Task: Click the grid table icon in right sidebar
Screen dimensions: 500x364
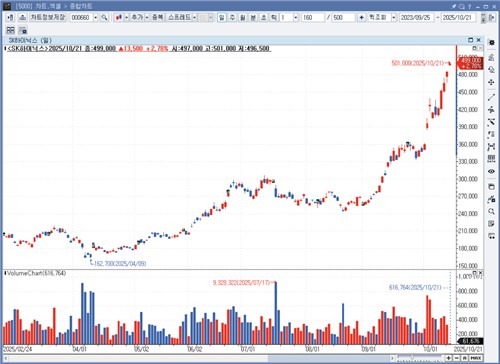Action: (x=491, y=159)
